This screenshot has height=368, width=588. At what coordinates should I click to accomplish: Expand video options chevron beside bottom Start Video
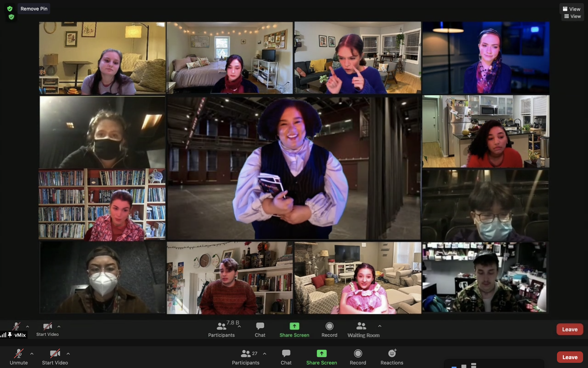[x=68, y=354]
